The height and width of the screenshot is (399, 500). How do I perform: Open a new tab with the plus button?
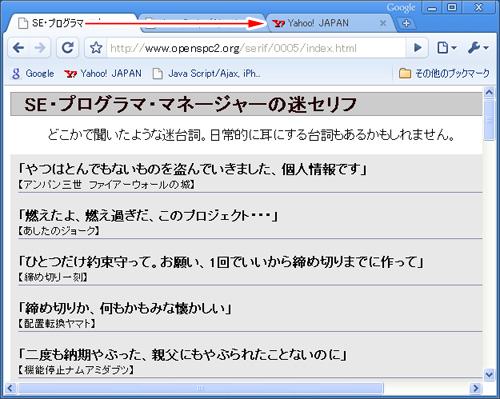click(x=406, y=23)
